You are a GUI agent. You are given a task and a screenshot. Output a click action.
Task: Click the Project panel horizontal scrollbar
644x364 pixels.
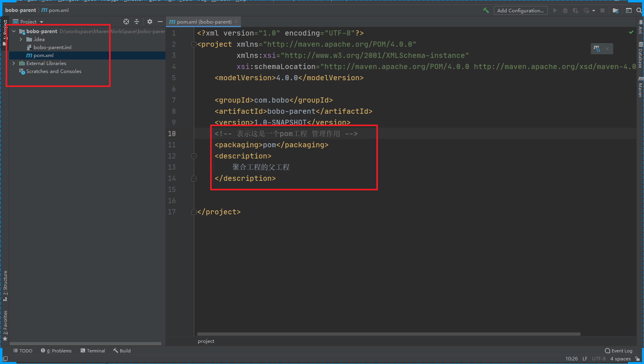tap(85, 343)
